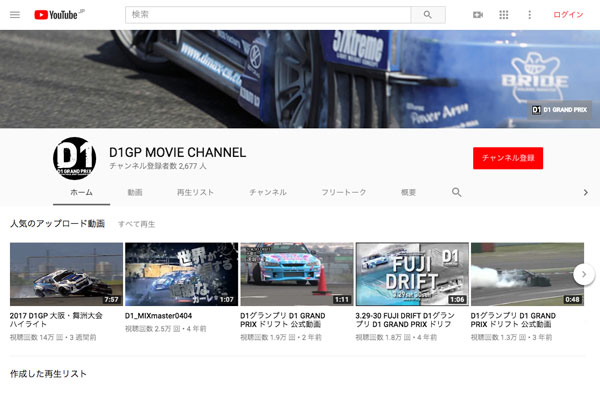Focus the 検索 search field

point(268,15)
